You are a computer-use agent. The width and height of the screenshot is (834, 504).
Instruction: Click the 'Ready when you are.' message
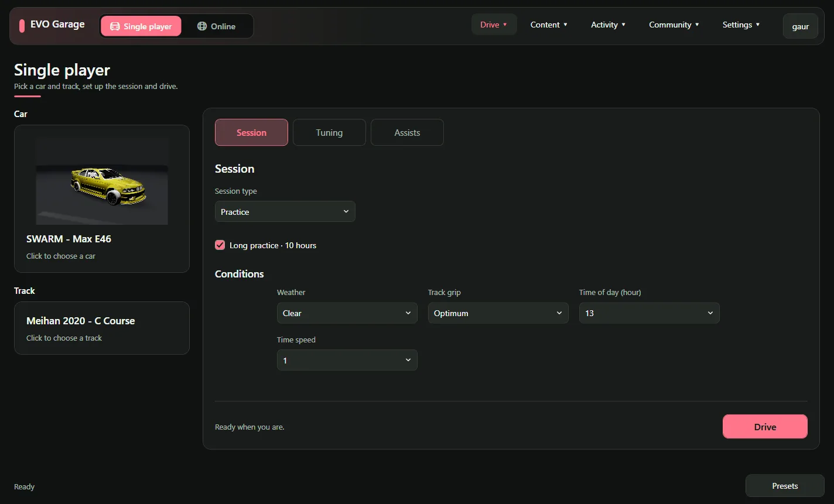pyautogui.click(x=249, y=427)
